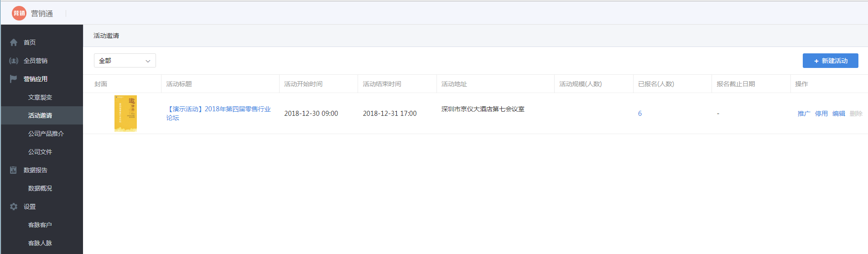The image size is (868, 254).
Task: Go to 公司产品推介 page
Action: tap(46, 134)
